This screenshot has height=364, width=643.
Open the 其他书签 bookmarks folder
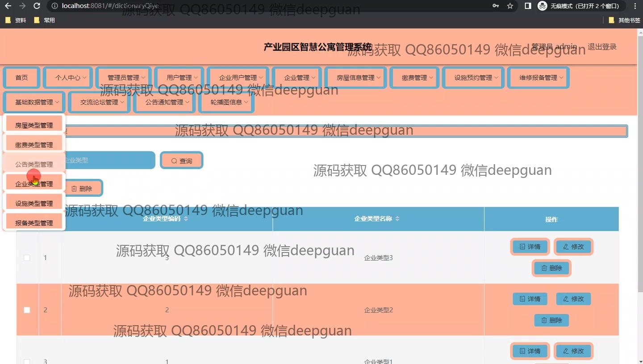click(x=624, y=20)
